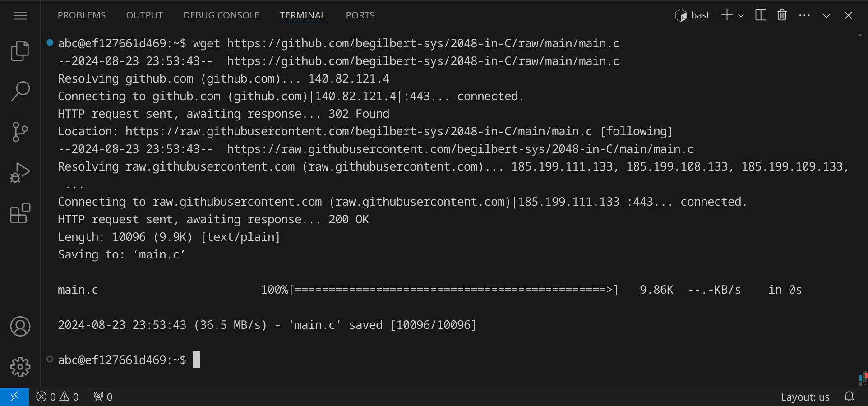Image resolution: width=868 pixels, height=406 pixels.
Task: Open notifications bell in status bar
Action: (x=849, y=397)
